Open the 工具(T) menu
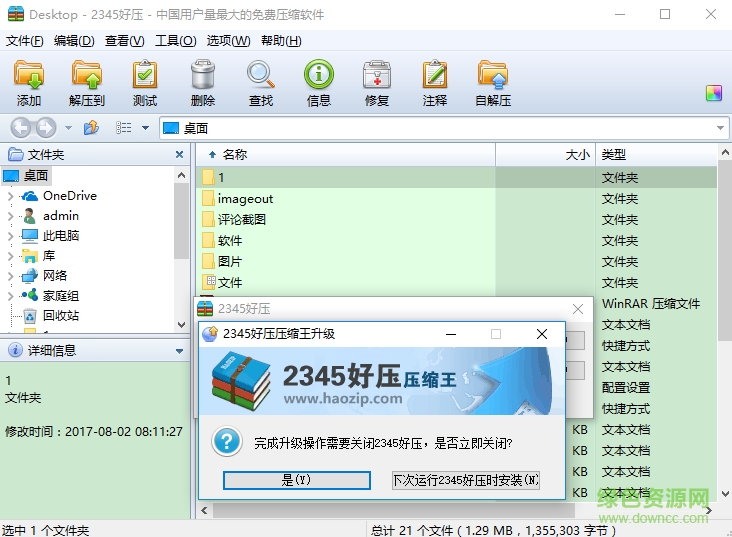Screen dimensions: 732x537 (x=175, y=41)
